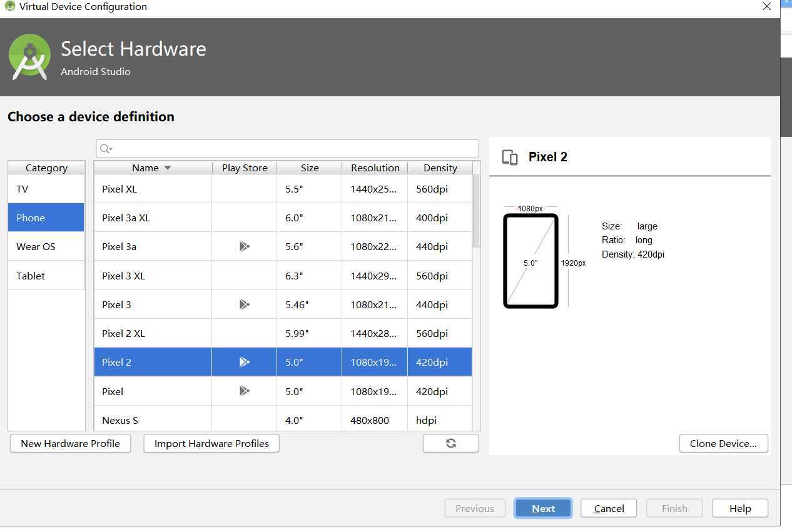Click the 6.3" size cell

[x=310, y=276]
